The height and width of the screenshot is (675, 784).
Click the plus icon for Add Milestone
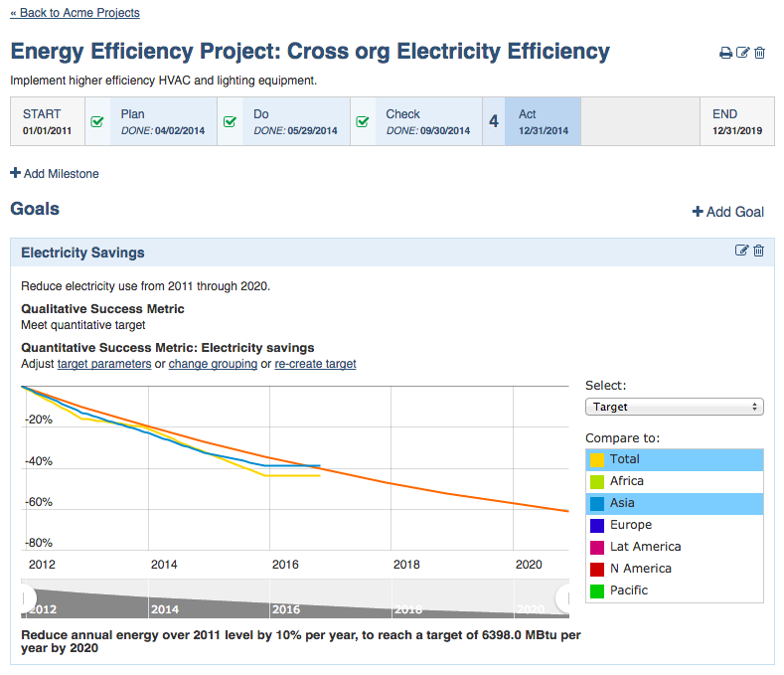(x=15, y=173)
